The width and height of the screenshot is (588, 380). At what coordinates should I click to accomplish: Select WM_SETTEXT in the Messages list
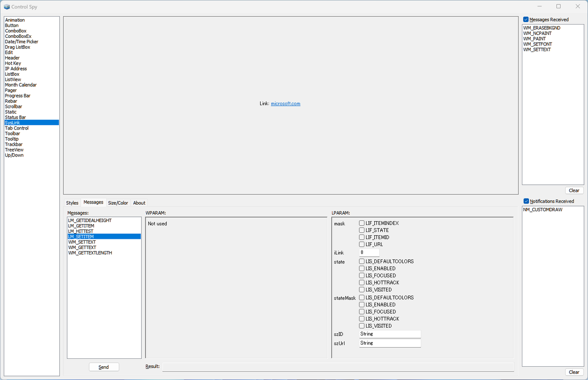point(104,242)
